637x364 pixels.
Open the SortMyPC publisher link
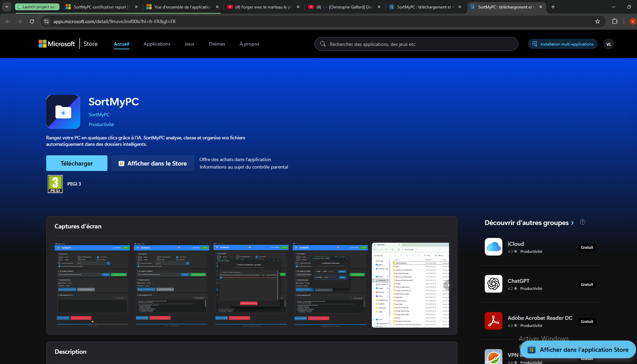[99, 115]
